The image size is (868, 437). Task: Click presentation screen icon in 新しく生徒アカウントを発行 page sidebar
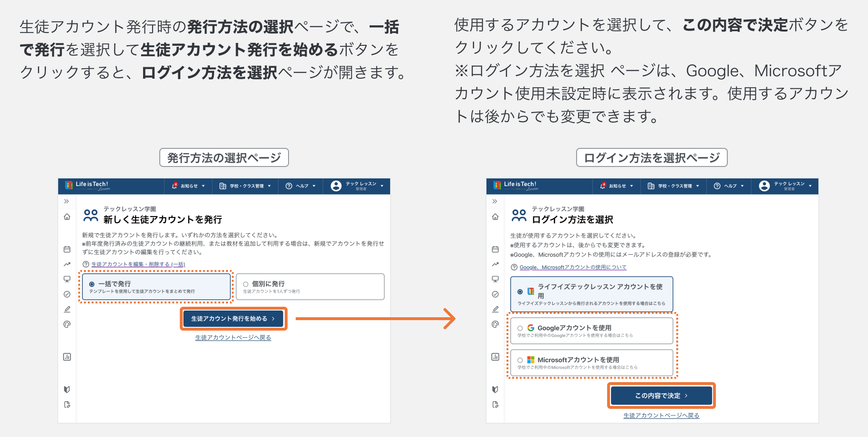(x=67, y=279)
